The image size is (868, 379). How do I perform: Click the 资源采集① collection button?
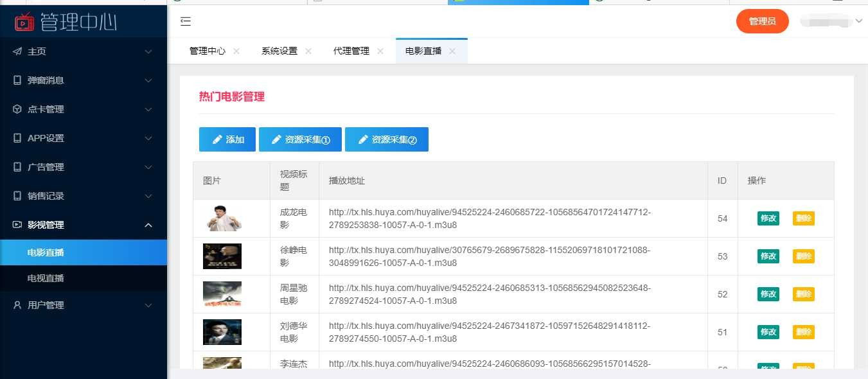(300, 139)
